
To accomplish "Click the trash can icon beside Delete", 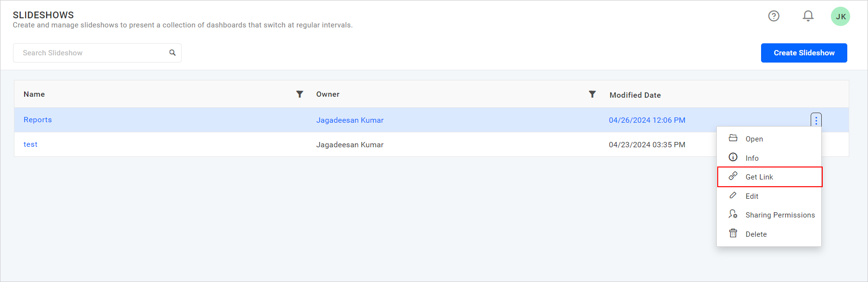I will pos(733,233).
